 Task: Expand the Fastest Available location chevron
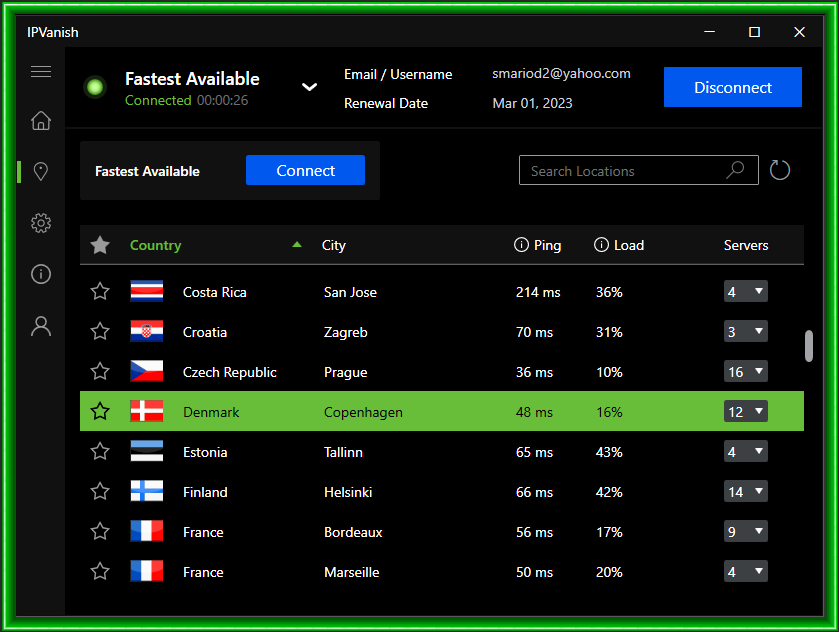pyautogui.click(x=309, y=87)
